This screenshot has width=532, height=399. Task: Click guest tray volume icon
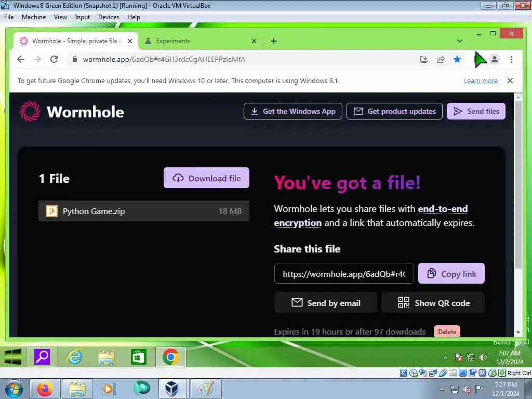(483, 357)
